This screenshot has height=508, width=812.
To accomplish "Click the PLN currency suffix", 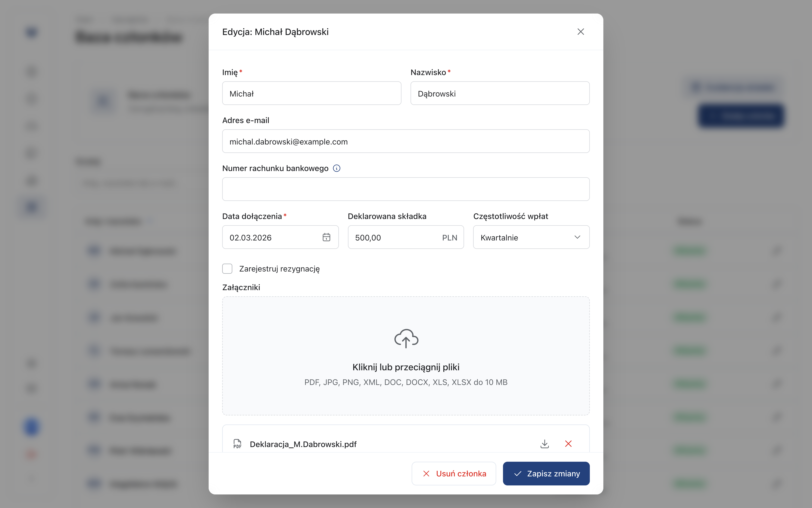I will (450, 237).
